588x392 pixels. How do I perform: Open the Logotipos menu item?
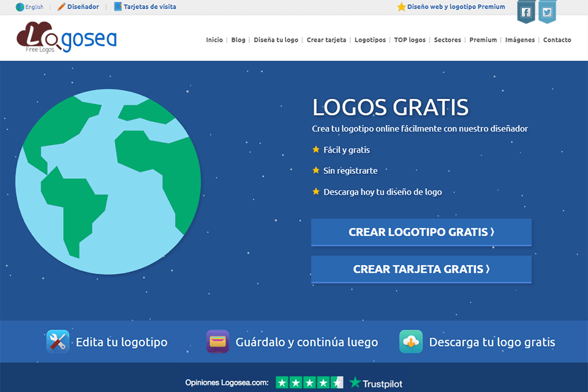tap(370, 40)
